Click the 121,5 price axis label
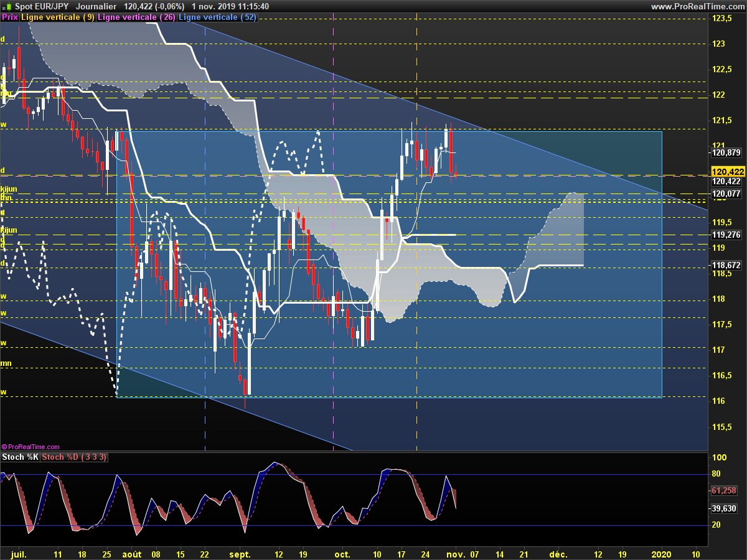This screenshot has height=560, width=747. [x=721, y=120]
